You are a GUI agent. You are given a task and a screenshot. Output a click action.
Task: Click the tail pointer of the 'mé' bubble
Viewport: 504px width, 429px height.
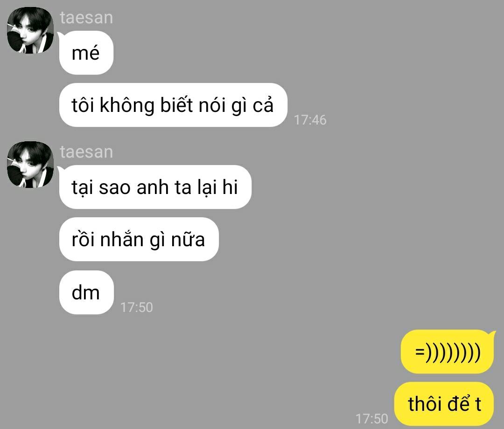pyautogui.click(x=60, y=35)
